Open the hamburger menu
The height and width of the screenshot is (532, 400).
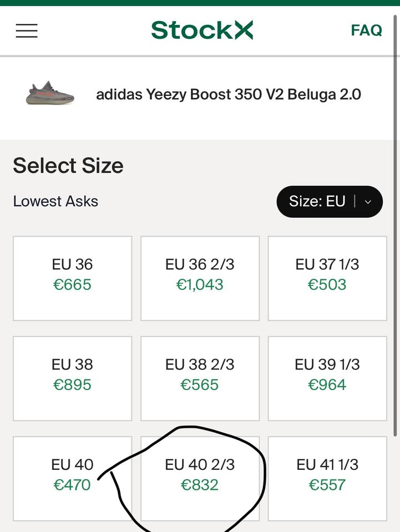point(27,30)
